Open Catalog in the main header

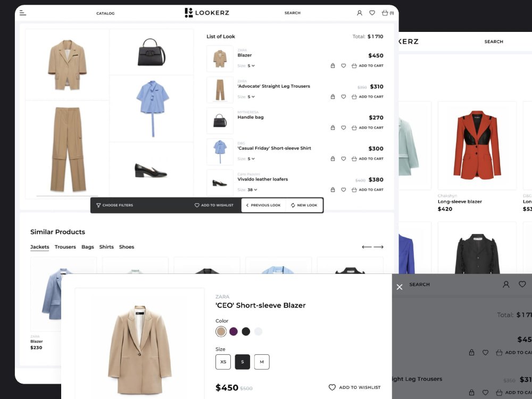tap(105, 14)
